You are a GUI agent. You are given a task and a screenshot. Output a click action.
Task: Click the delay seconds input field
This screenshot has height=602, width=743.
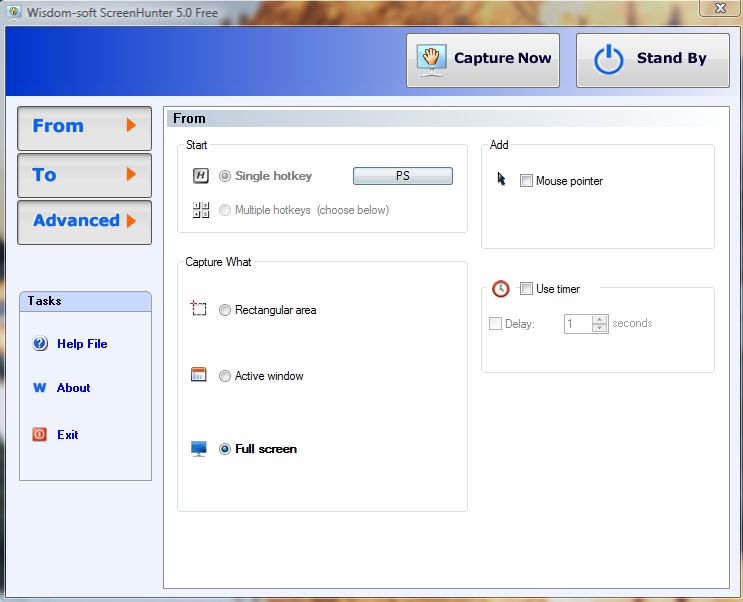(x=578, y=324)
